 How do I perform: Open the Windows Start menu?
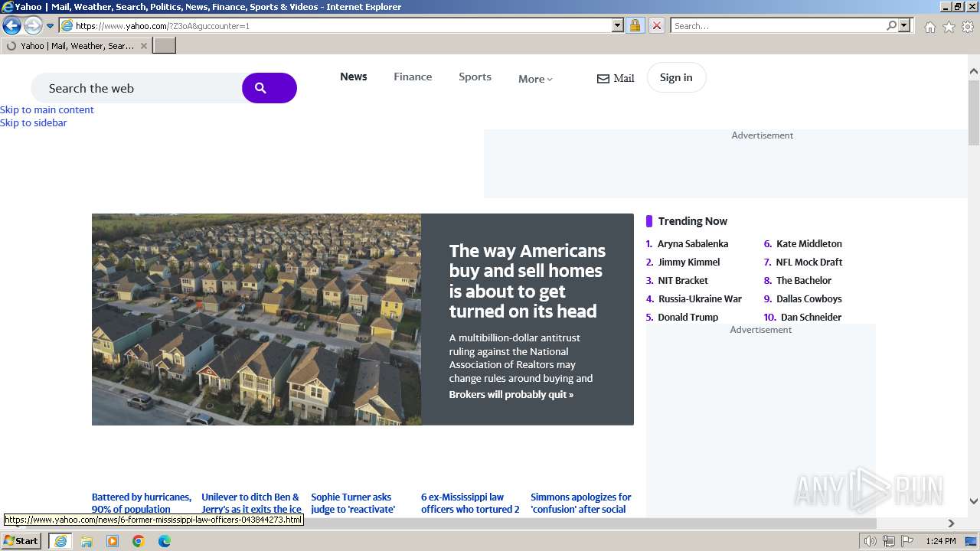click(21, 540)
